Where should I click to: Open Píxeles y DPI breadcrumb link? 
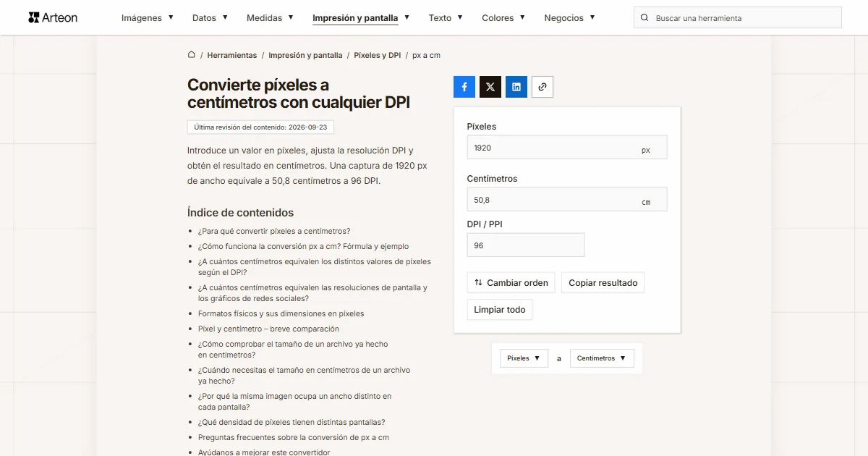377,55
